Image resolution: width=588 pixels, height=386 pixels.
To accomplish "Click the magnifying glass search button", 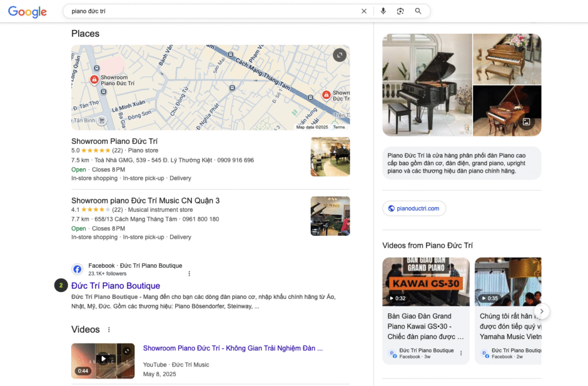I will (418, 11).
